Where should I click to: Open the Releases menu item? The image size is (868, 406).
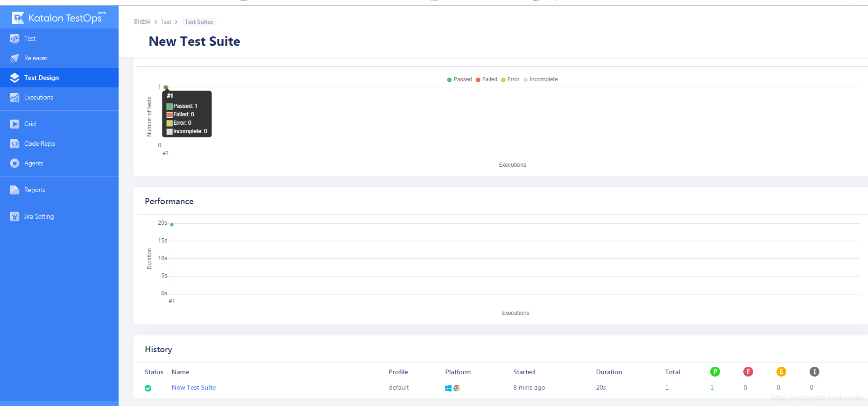click(x=59, y=58)
